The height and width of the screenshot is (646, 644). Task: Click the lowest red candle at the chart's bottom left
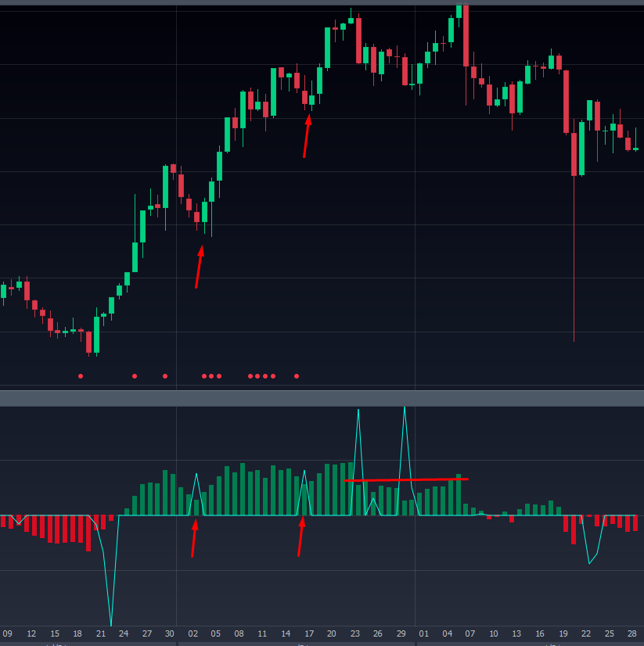89,342
